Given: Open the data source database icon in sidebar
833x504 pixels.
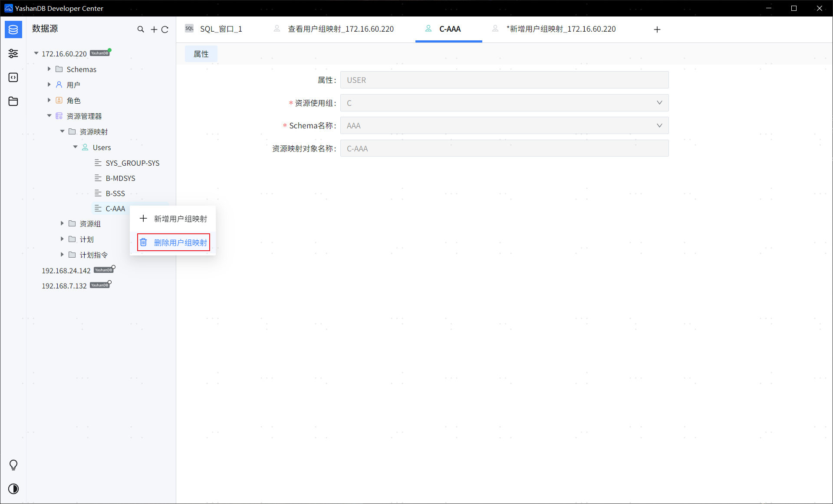Looking at the screenshot, I should [13, 29].
